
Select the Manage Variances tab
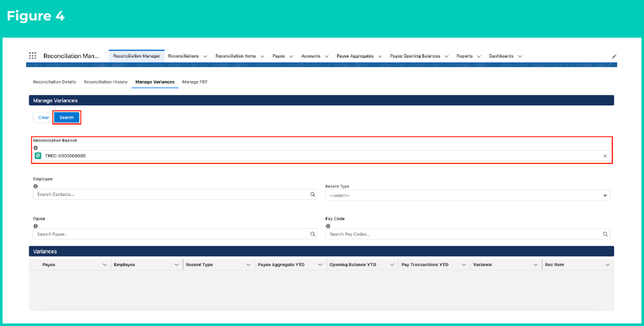click(155, 82)
